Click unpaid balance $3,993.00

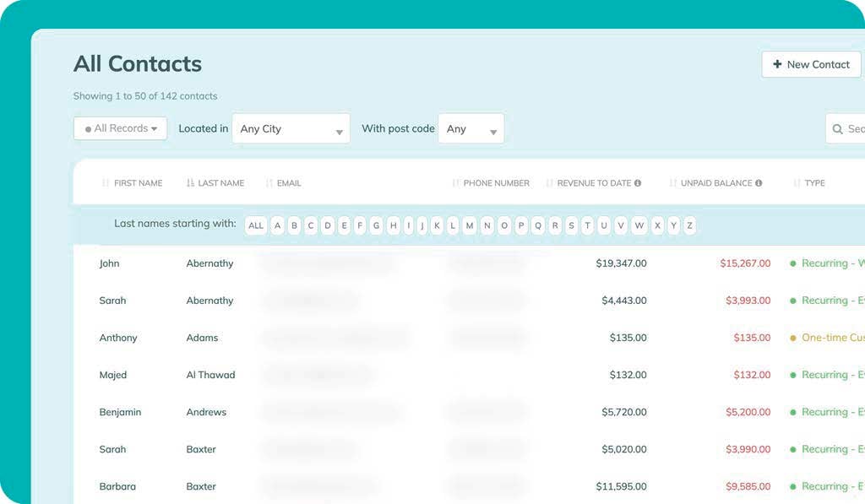click(748, 301)
